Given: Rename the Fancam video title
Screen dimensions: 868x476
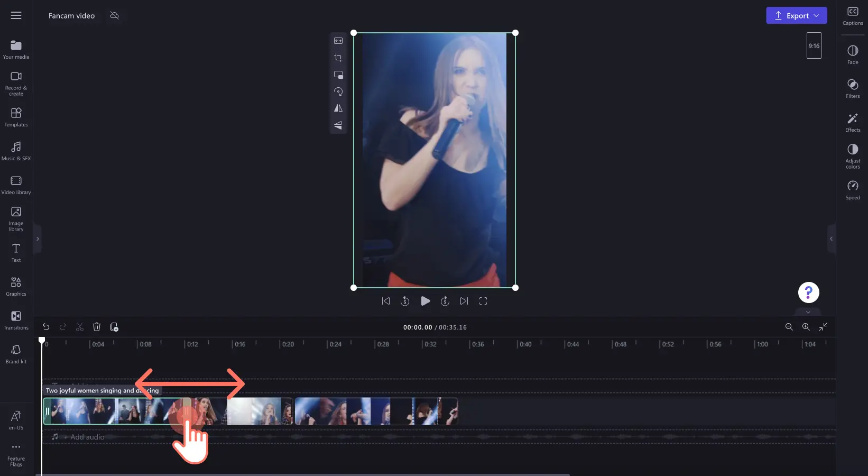Looking at the screenshot, I should click(72, 15).
